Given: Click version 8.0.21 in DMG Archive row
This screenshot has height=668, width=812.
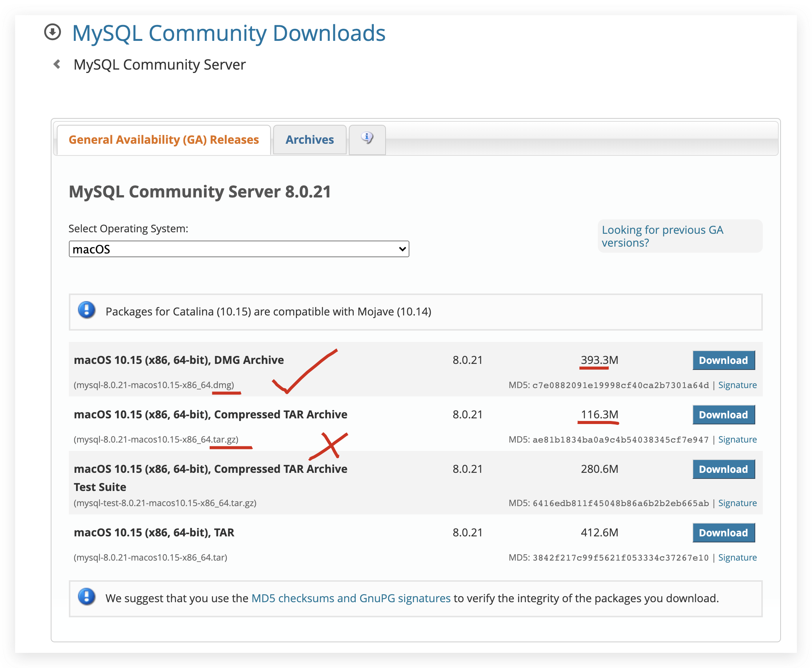Looking at the screenshot, I should [x=467, y=360].
